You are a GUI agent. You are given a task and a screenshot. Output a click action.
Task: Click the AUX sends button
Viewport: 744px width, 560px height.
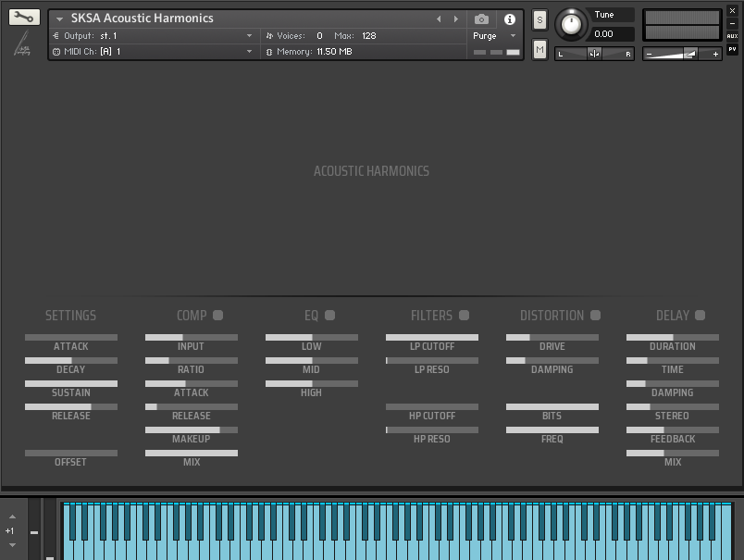coord(732,36)
